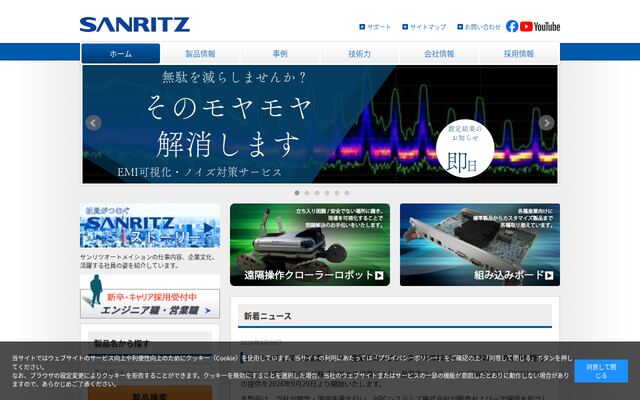Open the 遠隔操作クローラーロボット product banner
This screenshot has width=640, height=400.
pos(310,244)
